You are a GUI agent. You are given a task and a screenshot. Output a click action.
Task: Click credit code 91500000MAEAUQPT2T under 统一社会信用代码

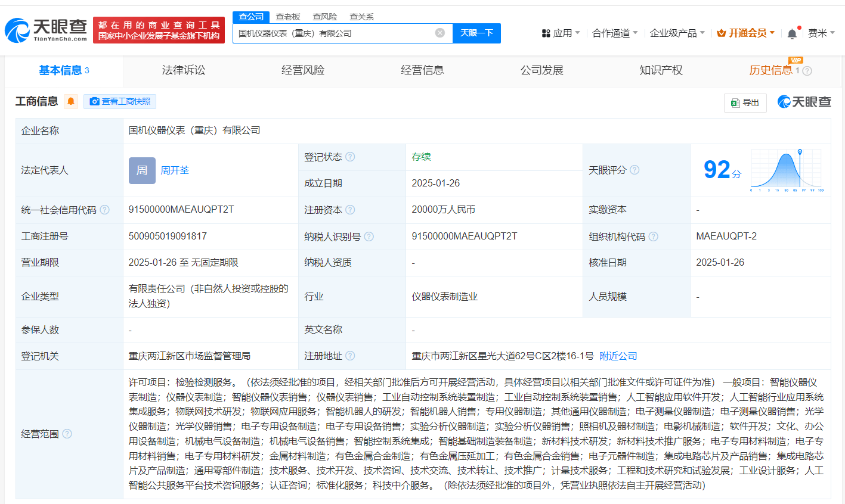pos(181,210)
